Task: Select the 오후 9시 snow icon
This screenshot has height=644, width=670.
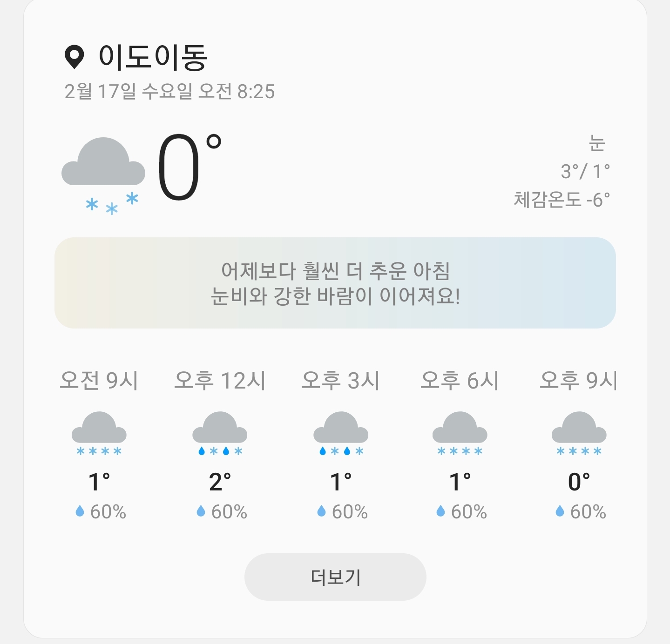Action: [579, 433]
